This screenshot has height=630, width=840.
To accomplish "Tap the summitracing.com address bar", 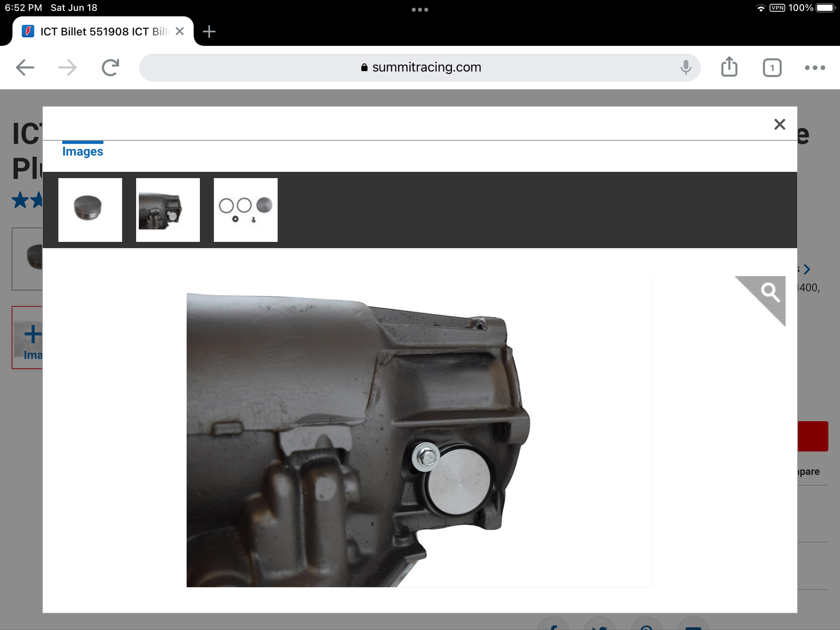I will pyautogui.click(x=420, y=67).
